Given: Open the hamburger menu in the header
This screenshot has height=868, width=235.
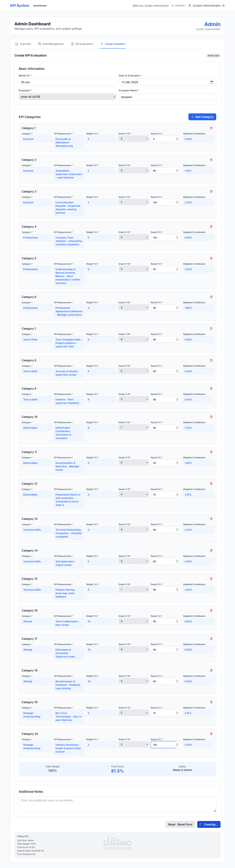Looking at the screenshot, I should pyautogui.click(x=223, y=6).
